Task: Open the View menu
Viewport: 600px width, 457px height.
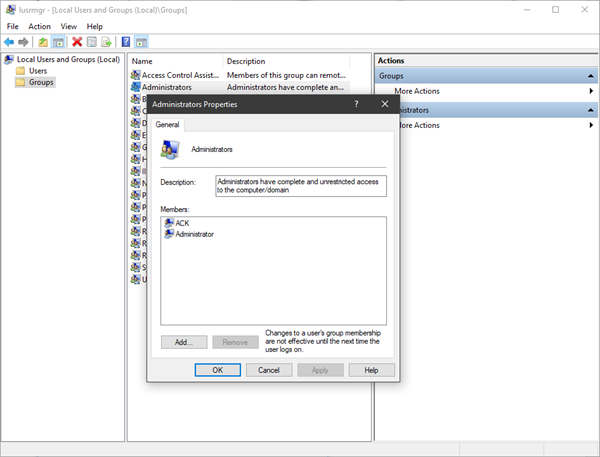Action: (68, 26)
